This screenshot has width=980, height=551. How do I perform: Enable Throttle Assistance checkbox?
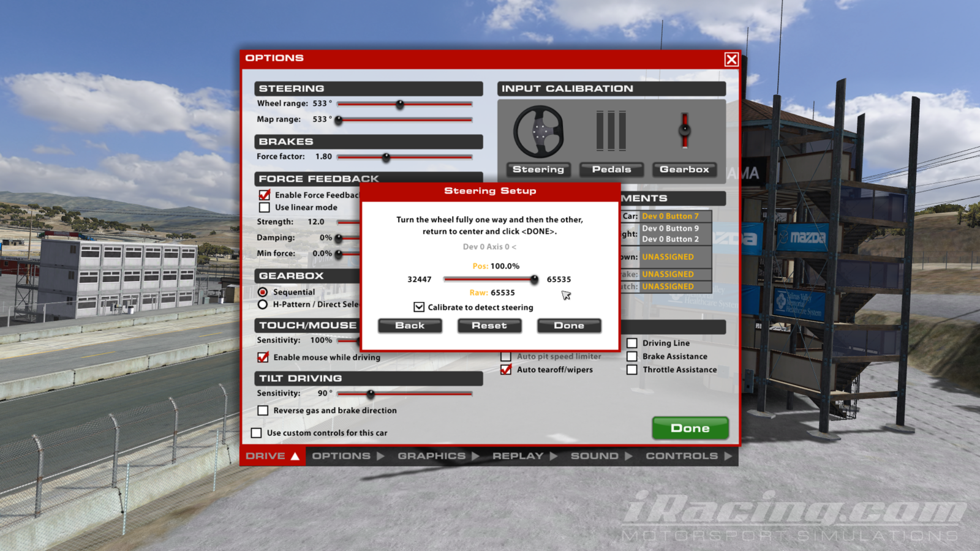tap(632, 370)
